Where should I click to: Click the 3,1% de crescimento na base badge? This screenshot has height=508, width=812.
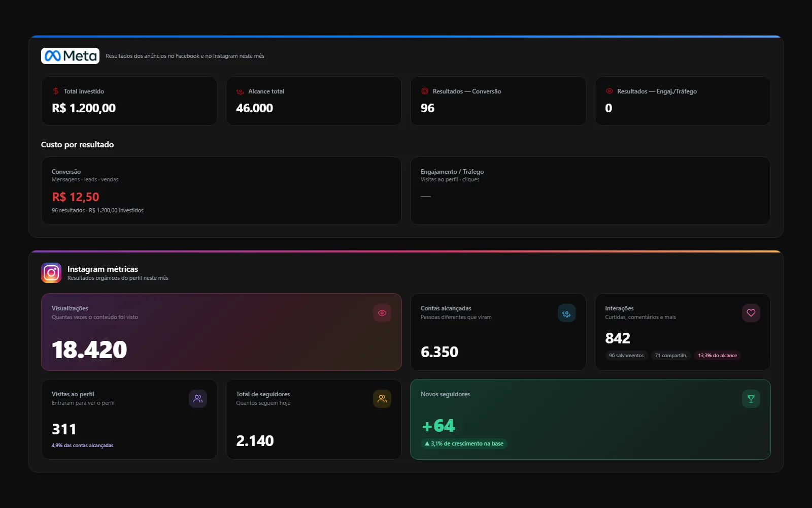[464, 443]
